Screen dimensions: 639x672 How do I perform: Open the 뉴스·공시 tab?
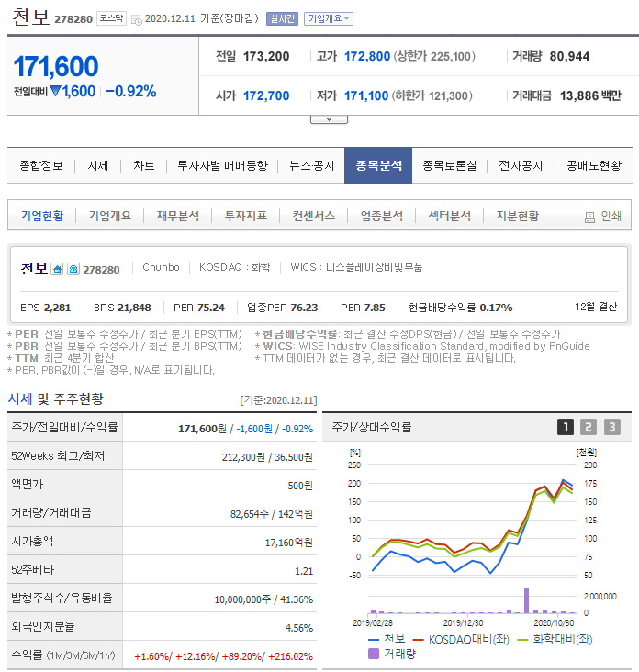(311, 165)
